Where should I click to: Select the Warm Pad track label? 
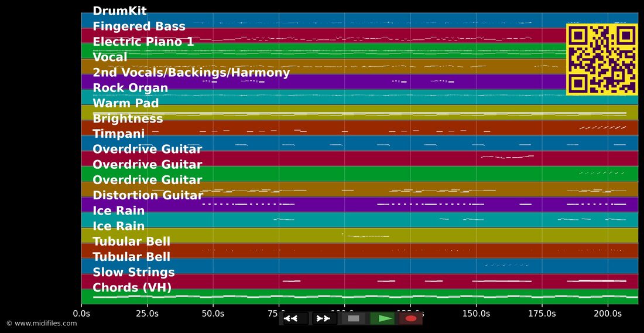pos(125,103)
